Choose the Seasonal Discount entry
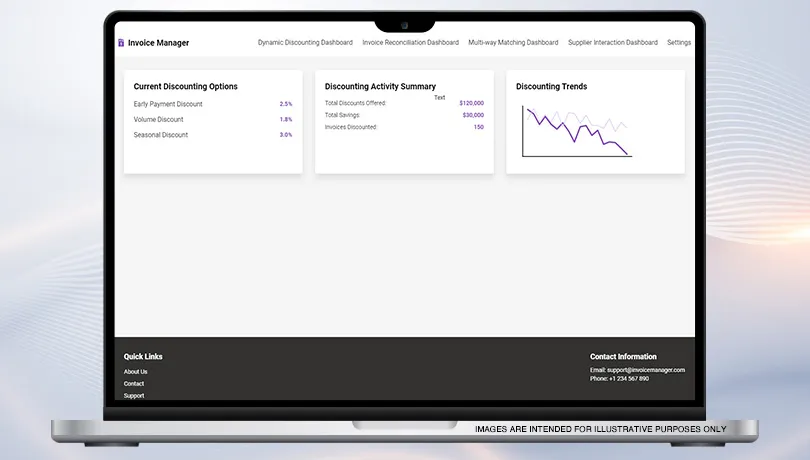Image resolution: width=810 pixels, height=460 pixels. pos(161,135)
